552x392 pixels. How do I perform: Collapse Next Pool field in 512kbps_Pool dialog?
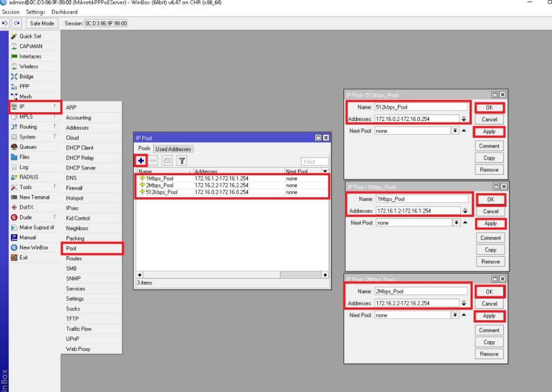coord(464,130)
